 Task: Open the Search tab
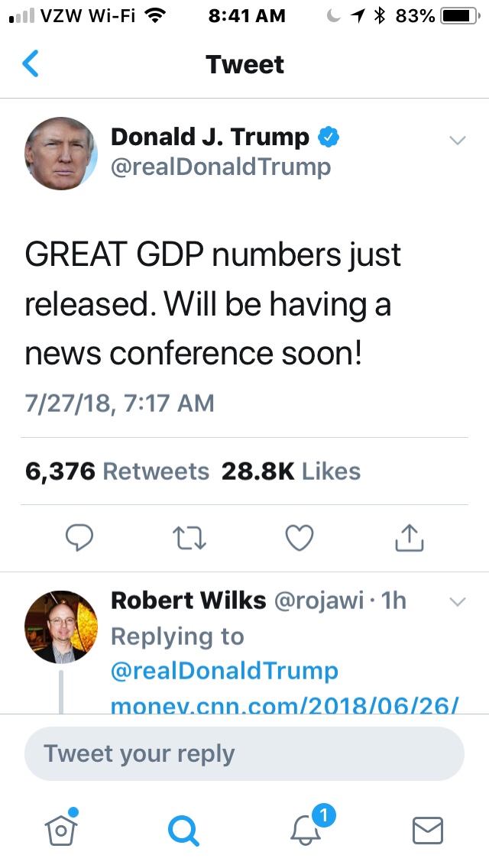183,830
